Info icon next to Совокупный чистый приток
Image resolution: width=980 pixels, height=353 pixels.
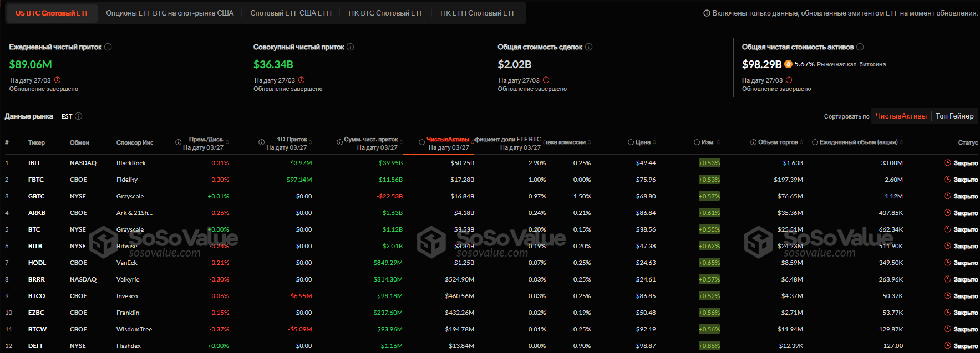click(351, 47)
